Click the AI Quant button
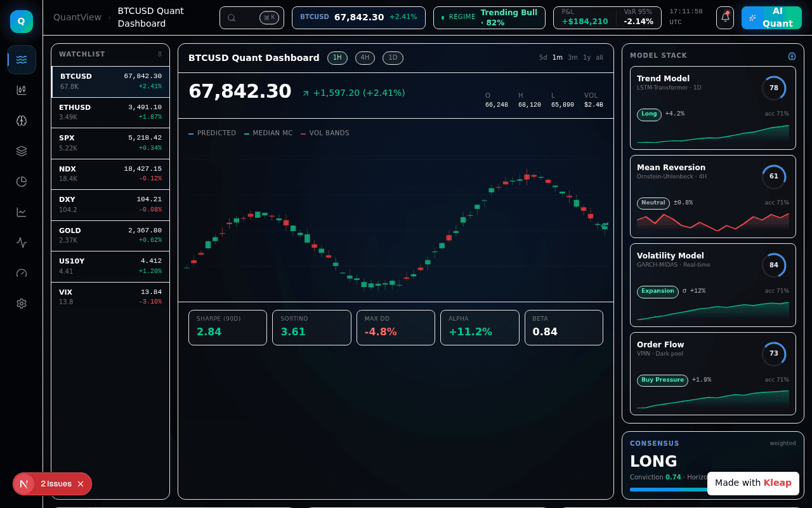 [771, 18]
